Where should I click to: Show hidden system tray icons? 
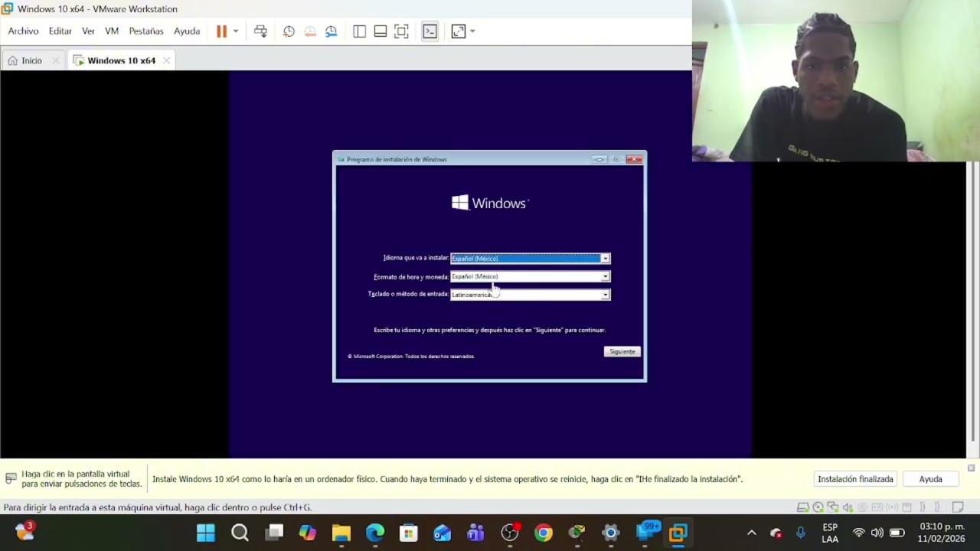[751, 533]
